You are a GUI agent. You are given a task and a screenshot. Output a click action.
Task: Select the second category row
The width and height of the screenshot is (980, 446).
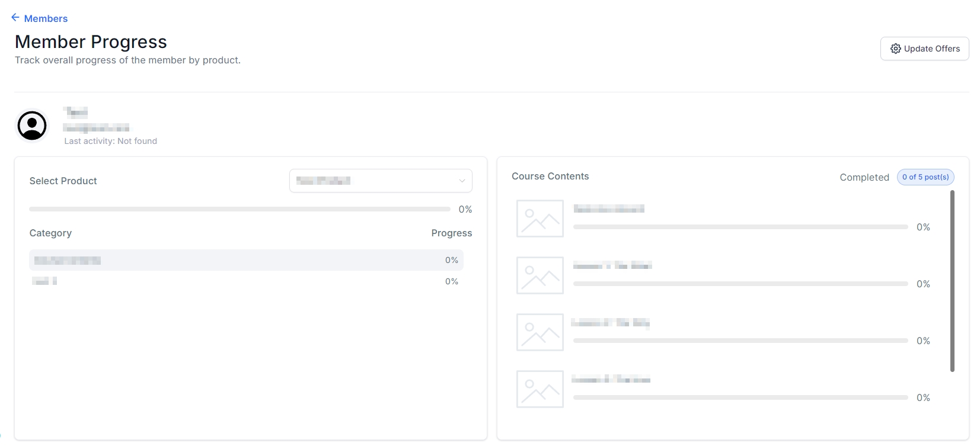245,281
